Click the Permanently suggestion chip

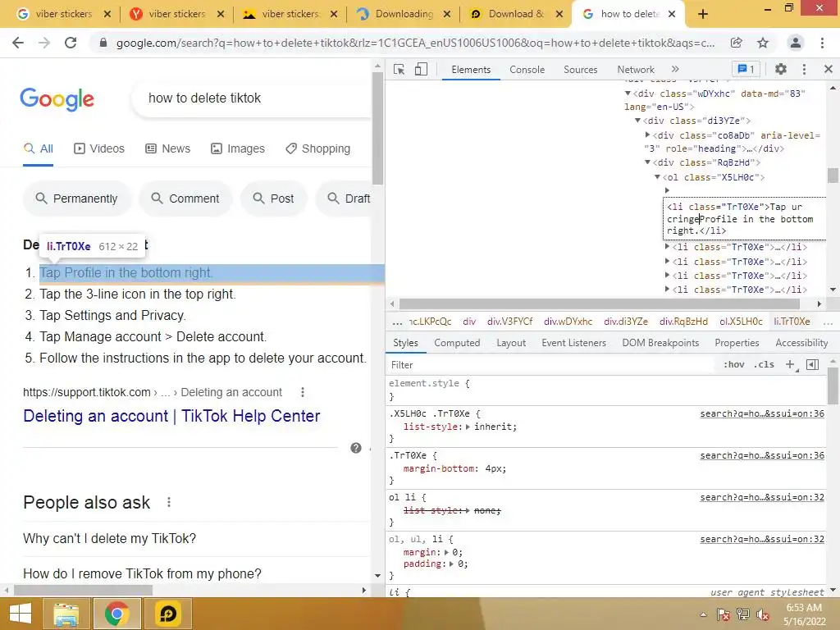point(76,199)
